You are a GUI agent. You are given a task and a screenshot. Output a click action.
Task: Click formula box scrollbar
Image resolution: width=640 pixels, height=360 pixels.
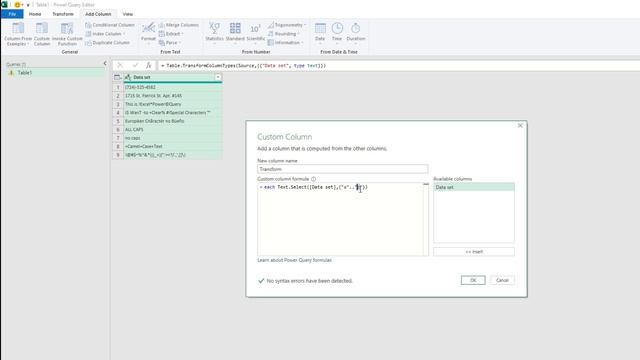(x=426, y=219)
